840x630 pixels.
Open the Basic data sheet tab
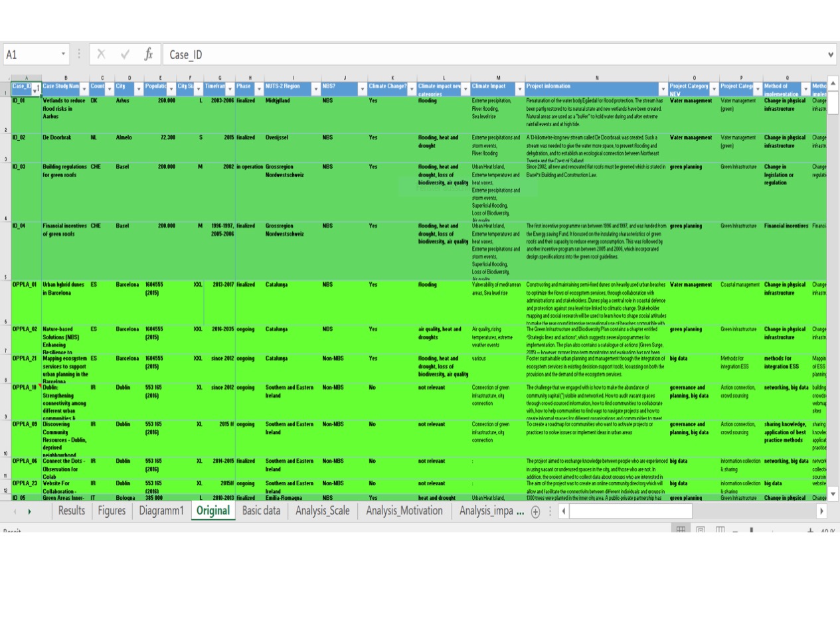tap(261, 511)
